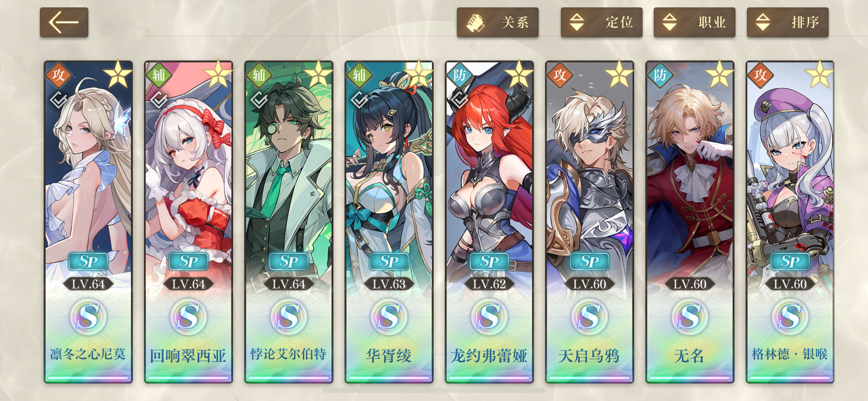Click the horizontal scroll bar below cards

(434, 390)
